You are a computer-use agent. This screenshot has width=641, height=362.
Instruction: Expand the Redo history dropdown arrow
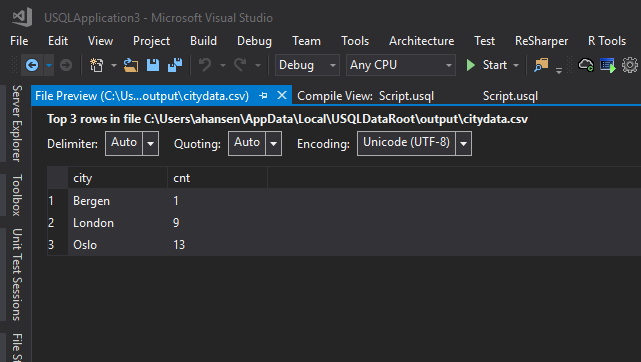click(x=258, y=65)
